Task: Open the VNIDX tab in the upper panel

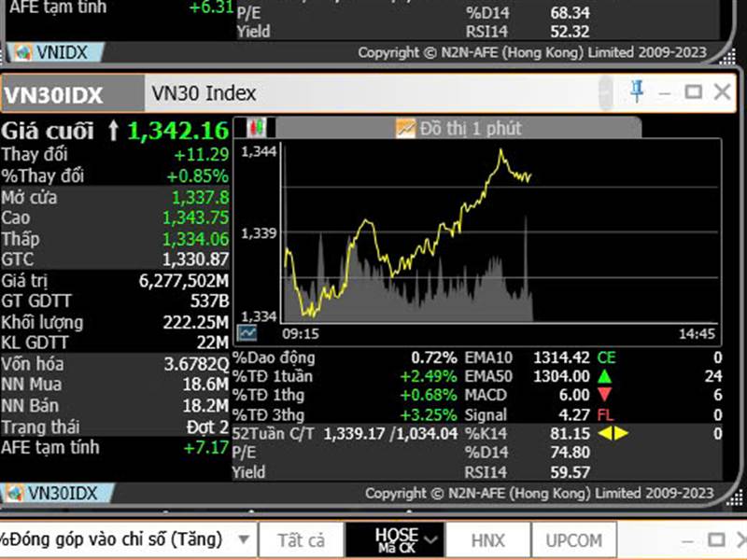Action: coord(56,52)
